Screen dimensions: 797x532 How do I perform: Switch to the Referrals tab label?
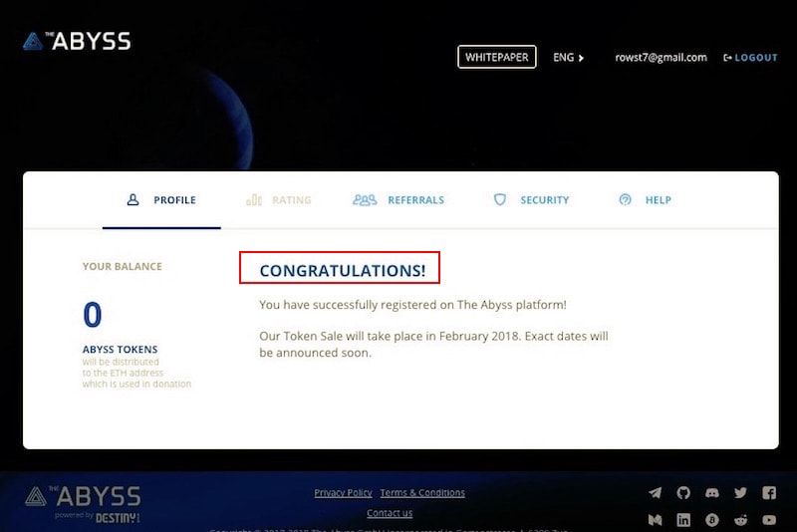(x=415, y=200)
